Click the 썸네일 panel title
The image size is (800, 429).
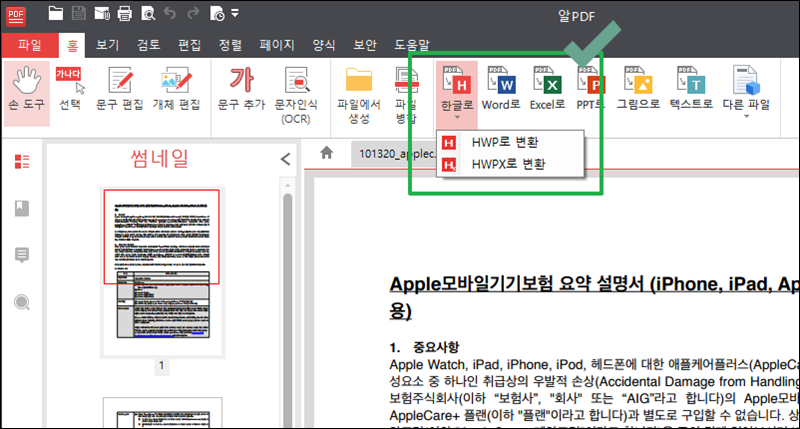click(x=160, y=159)
